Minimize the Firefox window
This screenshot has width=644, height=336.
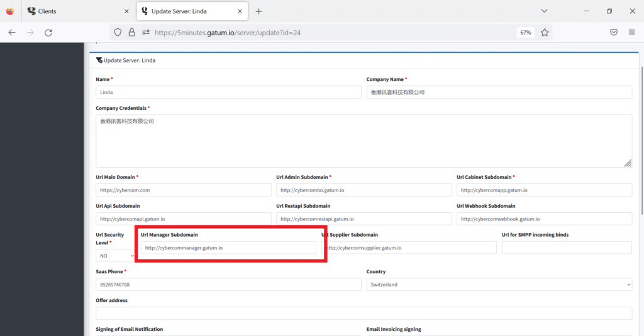click(587, 11)
